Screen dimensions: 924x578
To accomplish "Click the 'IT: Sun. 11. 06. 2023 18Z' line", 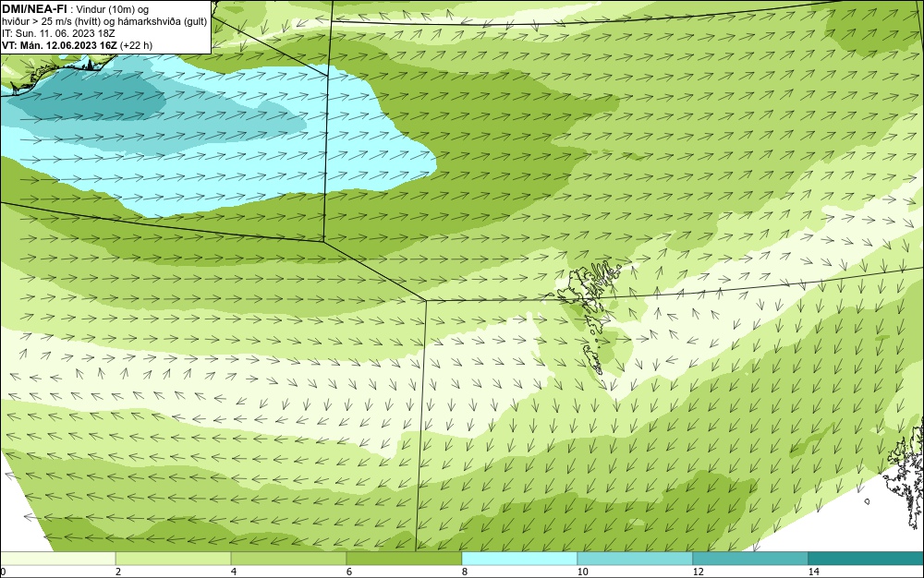I will tap(58, 33).
